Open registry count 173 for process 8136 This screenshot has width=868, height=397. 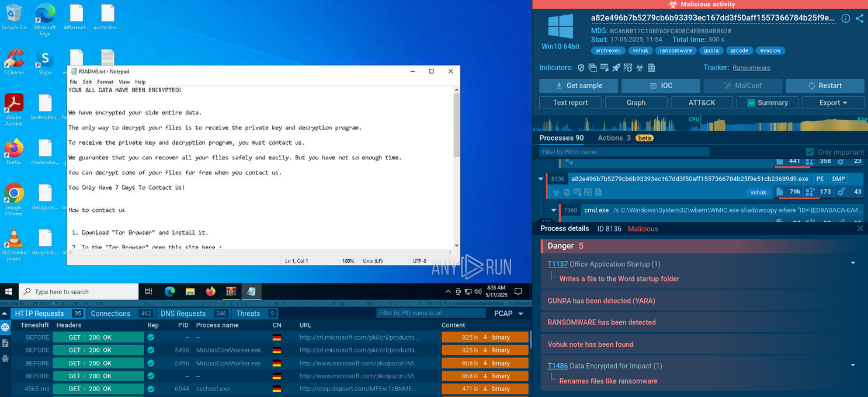(820, 191)
